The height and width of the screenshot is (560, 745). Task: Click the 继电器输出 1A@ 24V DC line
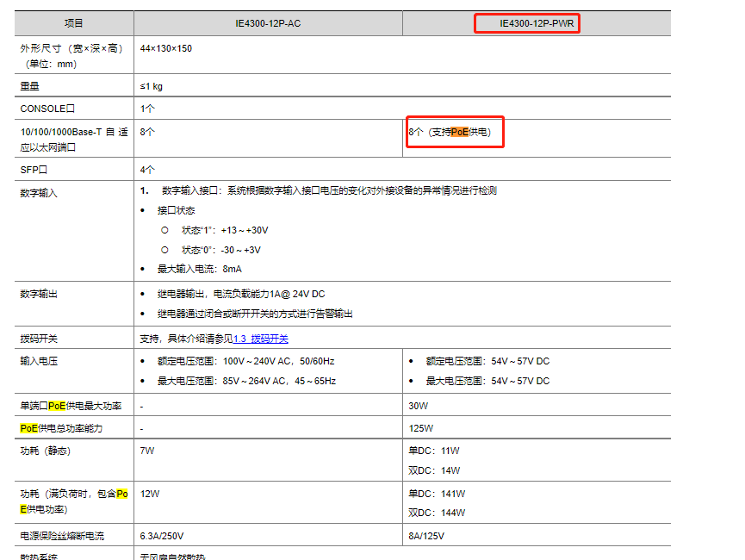(x=241, y=294)
